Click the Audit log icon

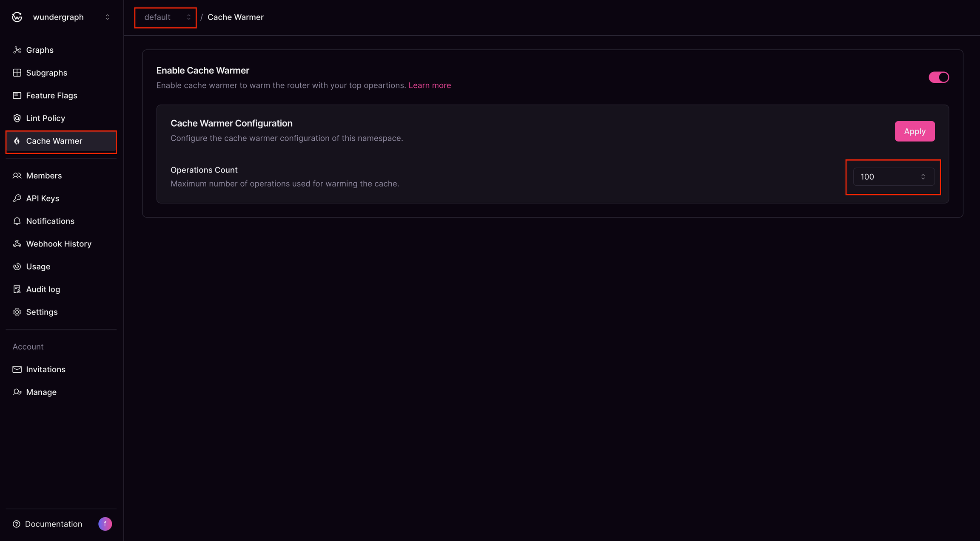[17, 289]
